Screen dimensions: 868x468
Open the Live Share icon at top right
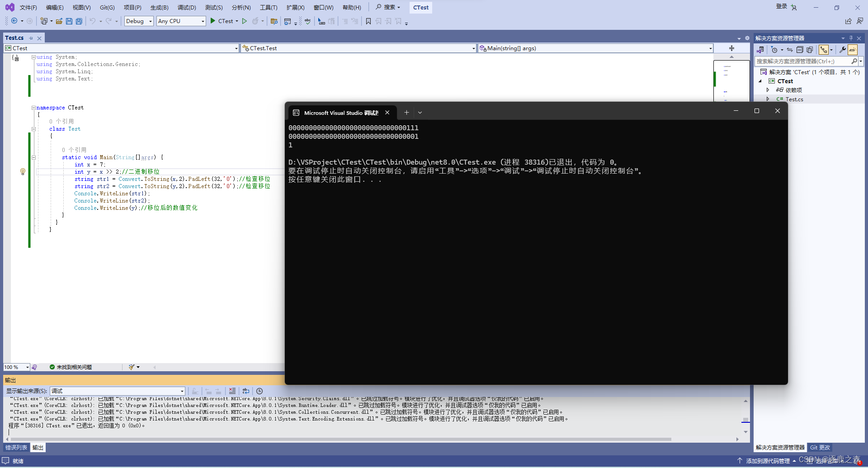(849, 21)
